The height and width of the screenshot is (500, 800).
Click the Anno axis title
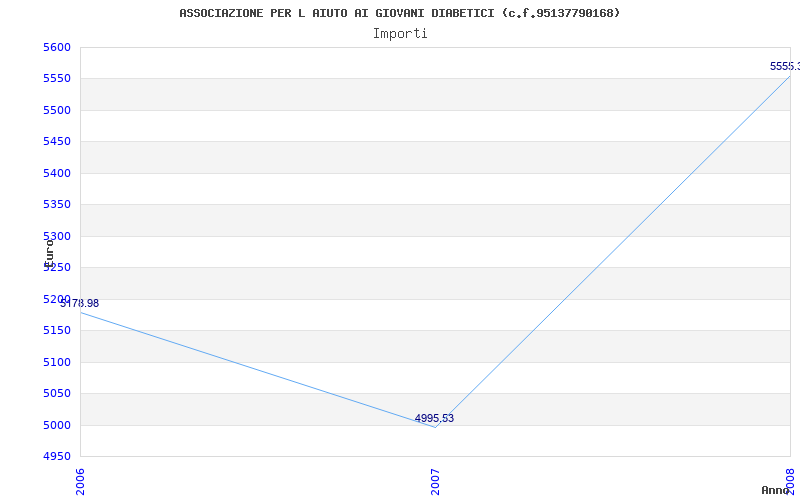775,490
